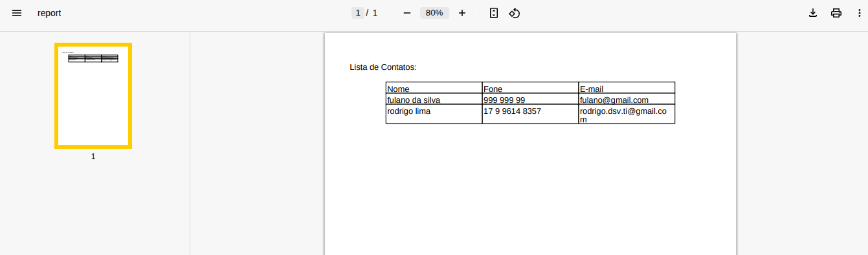The width and height of the screenshot is (868, 255).
Task: Click the 'E-mail' column header cell
Action: (x=627, y=87)
